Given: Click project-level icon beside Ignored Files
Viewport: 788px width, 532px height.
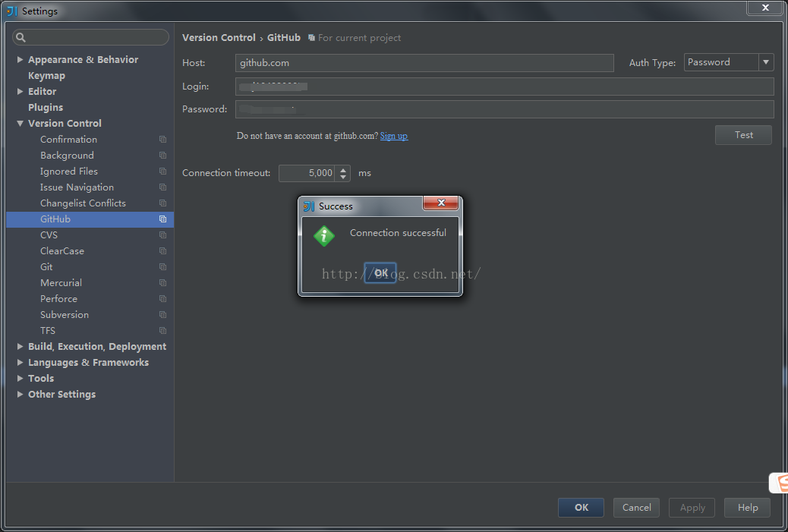Looking at the screenshot, I should (162, 172).
